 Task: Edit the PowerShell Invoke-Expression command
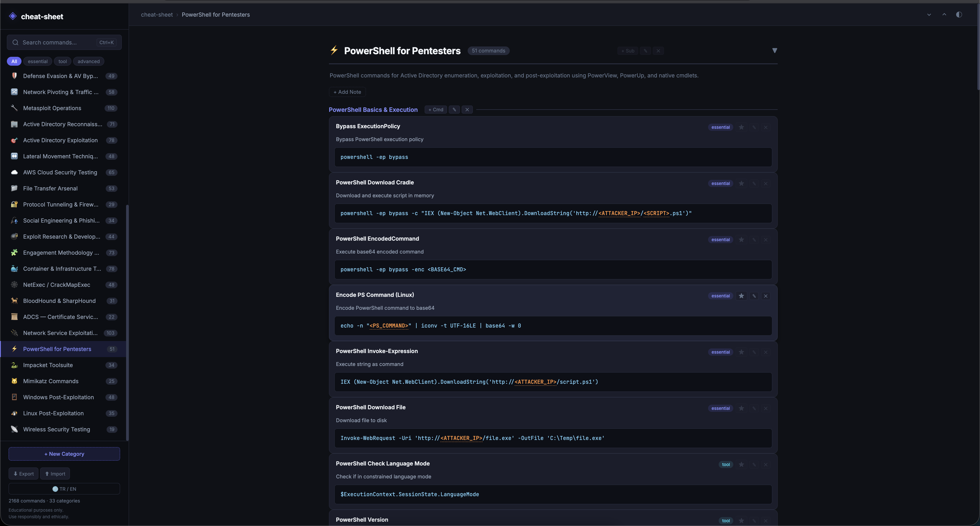[754, 352]
